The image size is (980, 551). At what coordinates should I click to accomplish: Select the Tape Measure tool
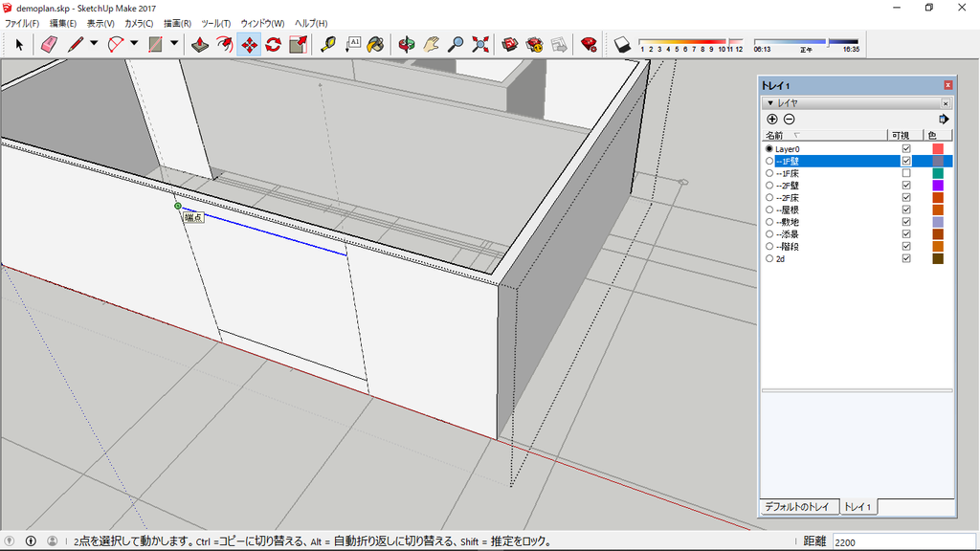tap(328, 44)
